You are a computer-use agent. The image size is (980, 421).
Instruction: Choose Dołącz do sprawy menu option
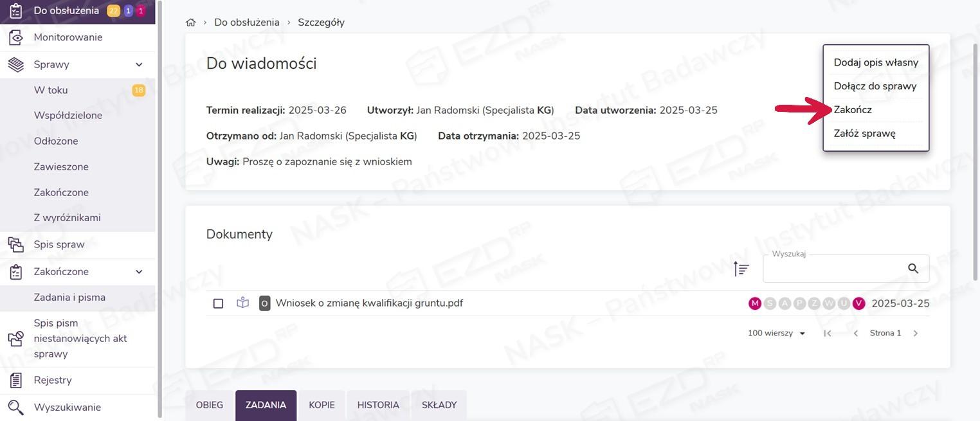click(x=875, y=86)
